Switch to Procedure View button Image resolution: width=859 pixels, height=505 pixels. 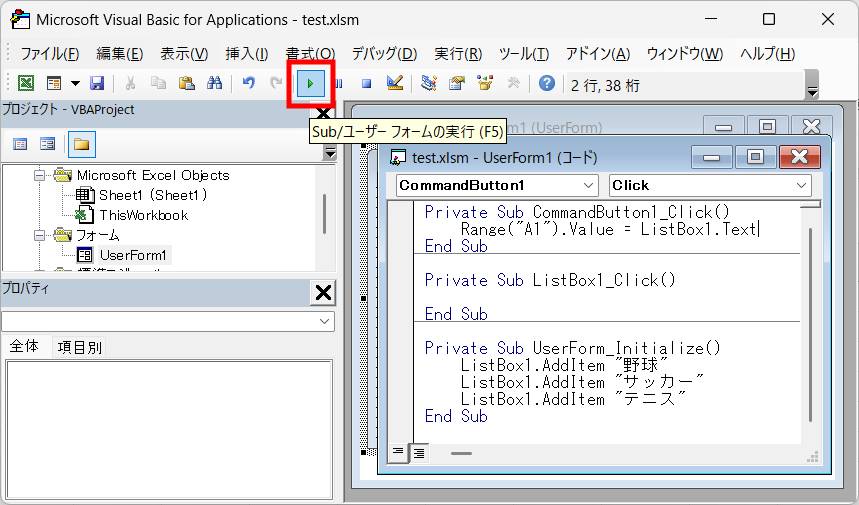[x=398, y=452]
